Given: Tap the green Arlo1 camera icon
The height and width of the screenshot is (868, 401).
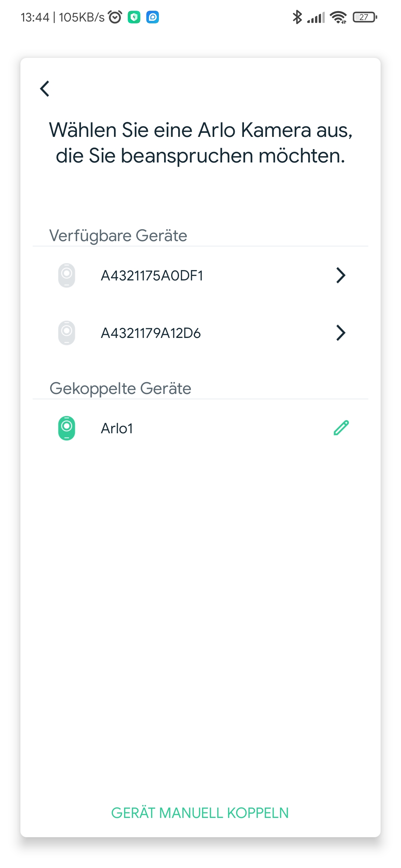Looking at the screenshot, I should point(67,428).
